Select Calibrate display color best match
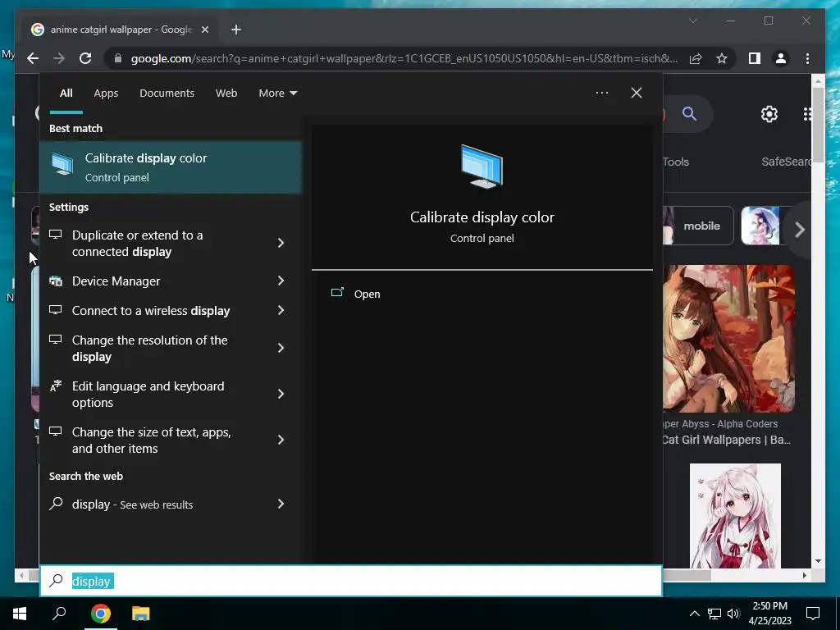This screenshot has height=630, width=840. pyautogui.click(x=171, y=167)
